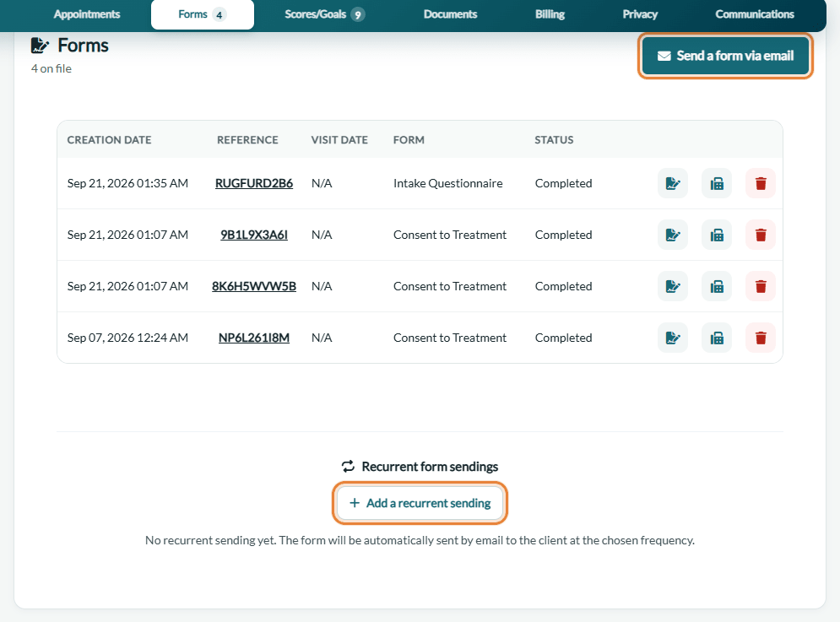The height and width of the screenshot is (622, 840).
Task: Switch to the Privacy tab
Action: [x=640, y=14]
